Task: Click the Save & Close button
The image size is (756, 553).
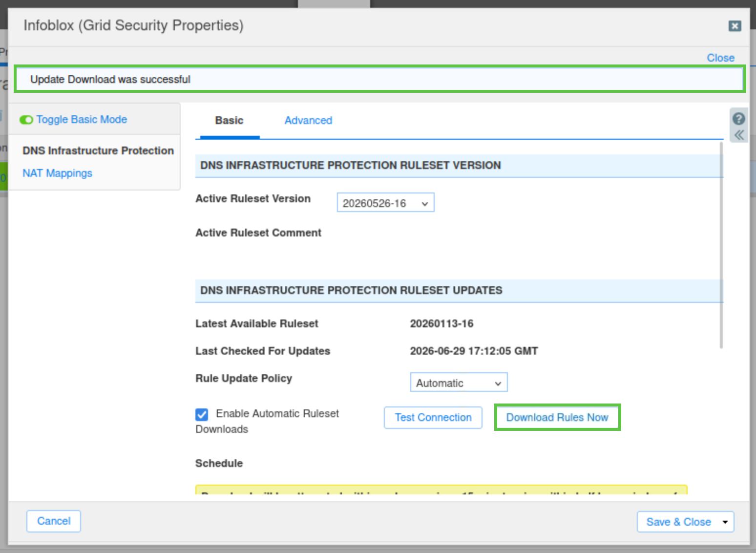Action: (678, 522)
